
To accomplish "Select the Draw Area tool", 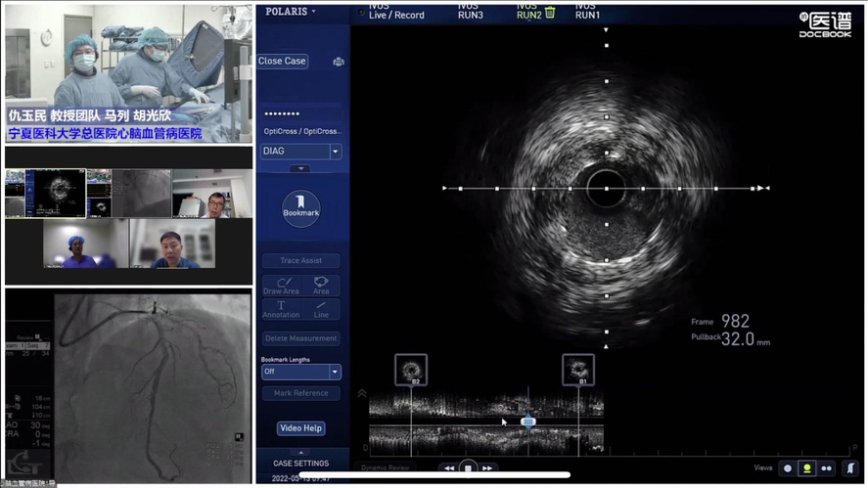I will tap(281, 286).
